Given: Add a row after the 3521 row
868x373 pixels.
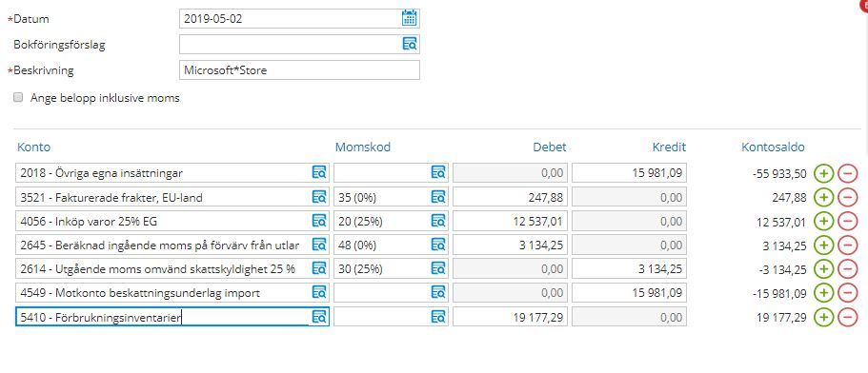Looking at the screenshot, I should tap(824, 197).
